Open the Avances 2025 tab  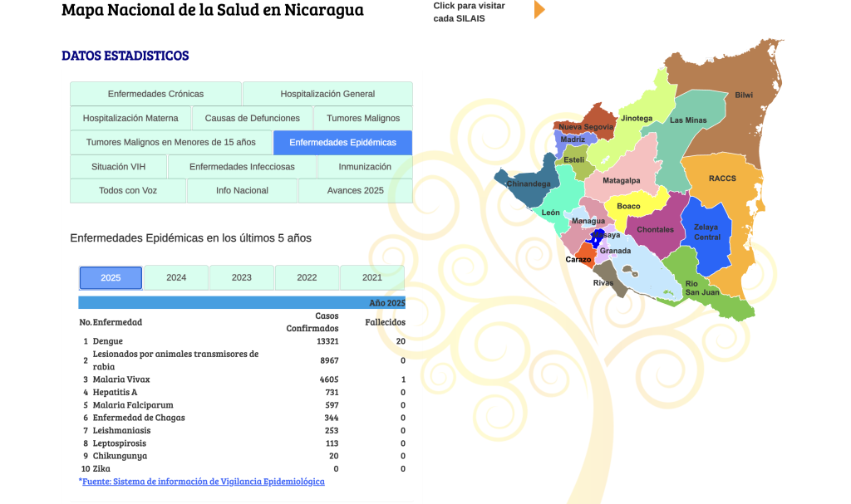356,190
